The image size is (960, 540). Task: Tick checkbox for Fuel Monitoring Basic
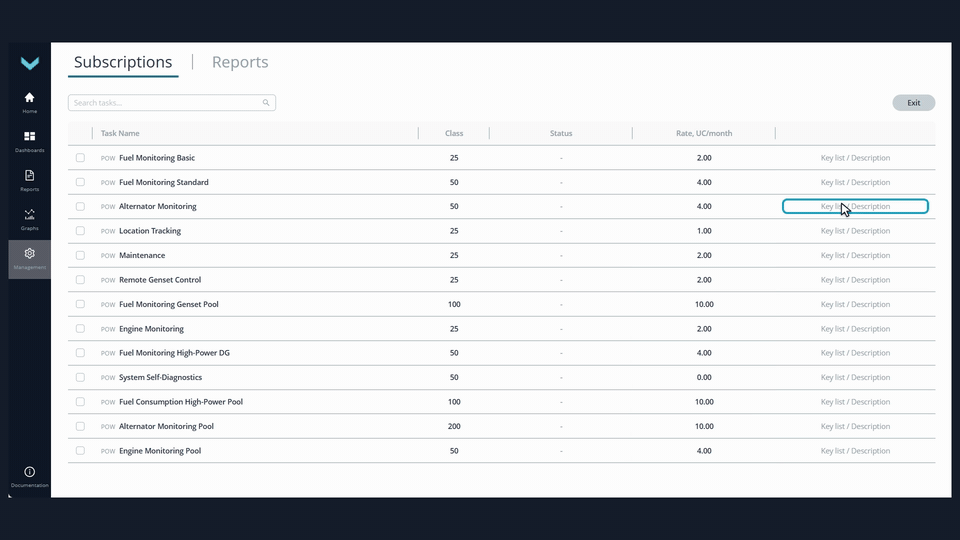point(80,158)
